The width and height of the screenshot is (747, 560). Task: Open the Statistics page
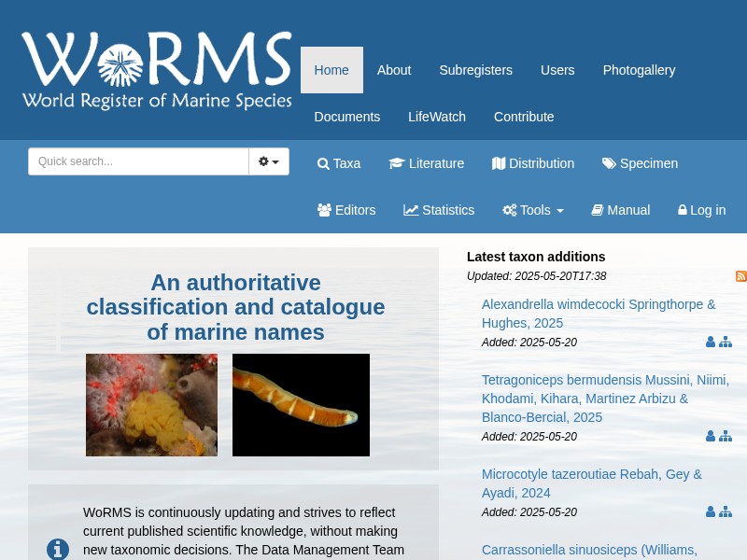[x=439, y=210]
